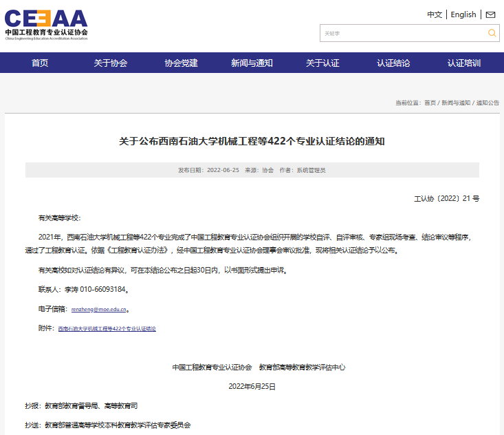Open the 西南石油大学机械工程等422个专业认证结论 attachment
This screenshot has width=504, height=435.
click(x=107, y=329)
